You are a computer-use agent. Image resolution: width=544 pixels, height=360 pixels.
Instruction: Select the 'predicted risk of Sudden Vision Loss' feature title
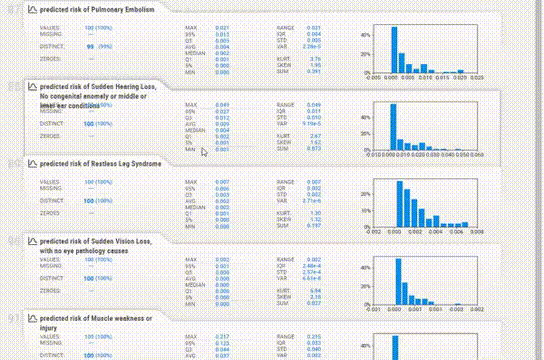pyautogui.click(x=96, y=246)
